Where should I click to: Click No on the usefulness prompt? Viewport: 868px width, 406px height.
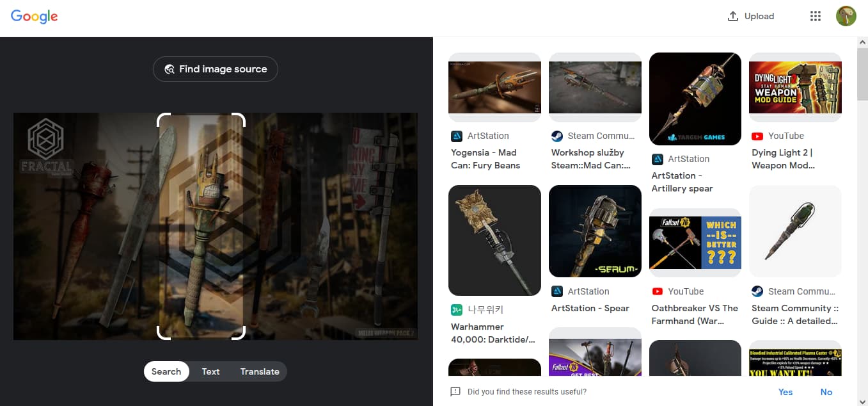(826, 391)
